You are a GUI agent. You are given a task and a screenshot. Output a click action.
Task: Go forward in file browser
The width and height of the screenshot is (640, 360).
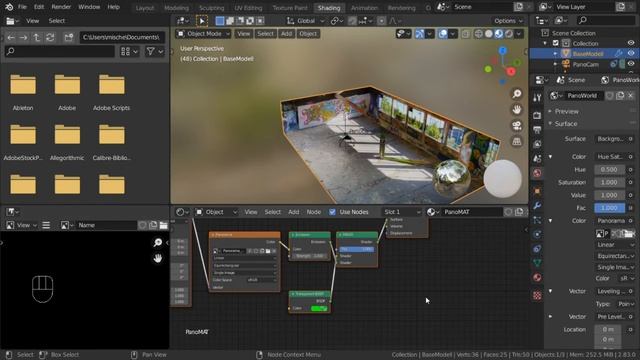23,38
